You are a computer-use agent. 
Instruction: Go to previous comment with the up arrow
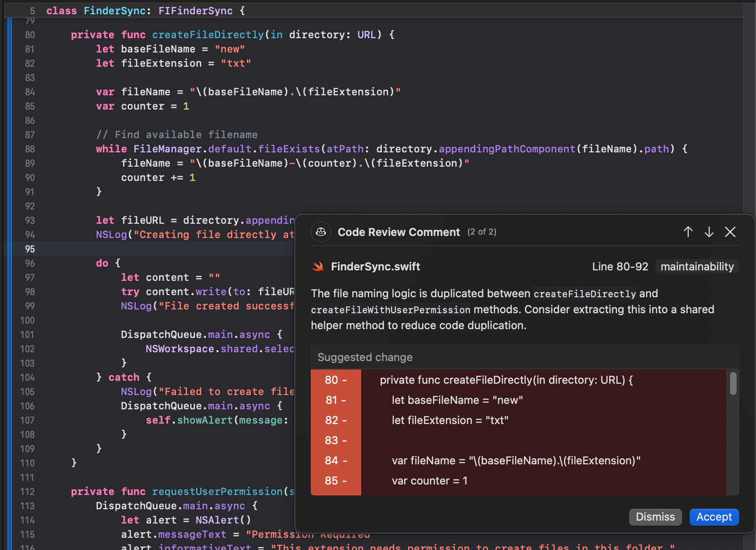click(x=688, y=232)
